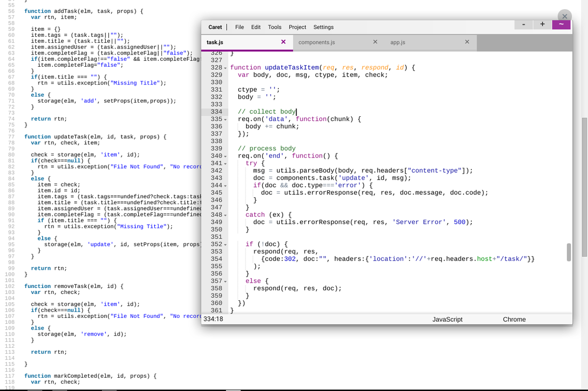Click the background page's vertical scrollbar thumb
The width and height of the screenshot is (588, 391).
[585, 186]
